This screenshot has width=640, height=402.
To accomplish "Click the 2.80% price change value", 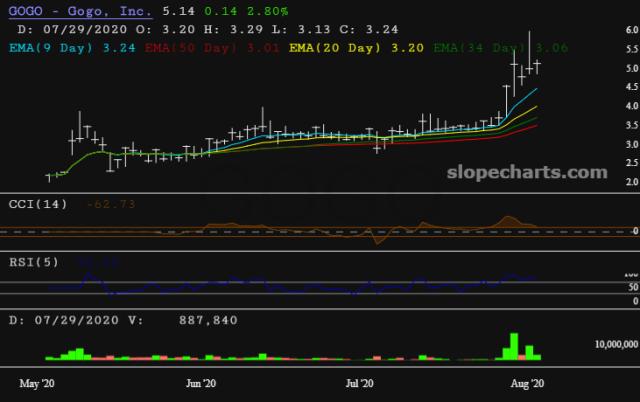I will [x=268, y=11].
